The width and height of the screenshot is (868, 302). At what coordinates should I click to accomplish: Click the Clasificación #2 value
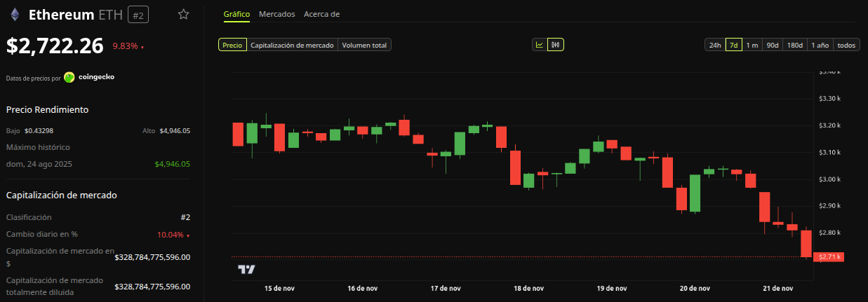click(185, 217)
